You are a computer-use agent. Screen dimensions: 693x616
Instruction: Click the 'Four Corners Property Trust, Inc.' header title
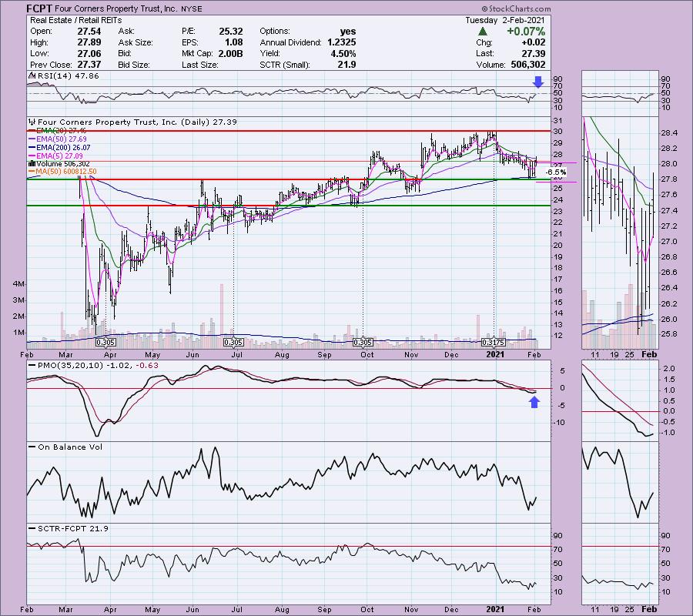click(x=116, y=8)
